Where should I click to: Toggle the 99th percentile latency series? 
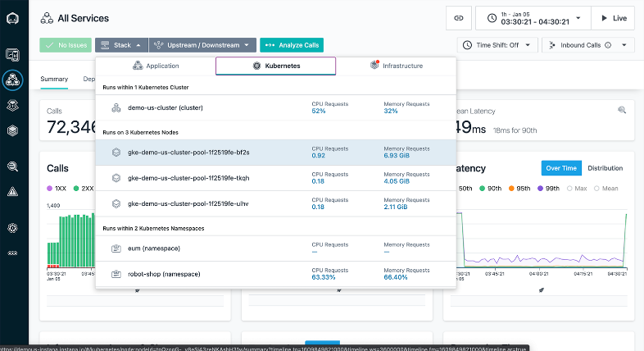[549, 189]
